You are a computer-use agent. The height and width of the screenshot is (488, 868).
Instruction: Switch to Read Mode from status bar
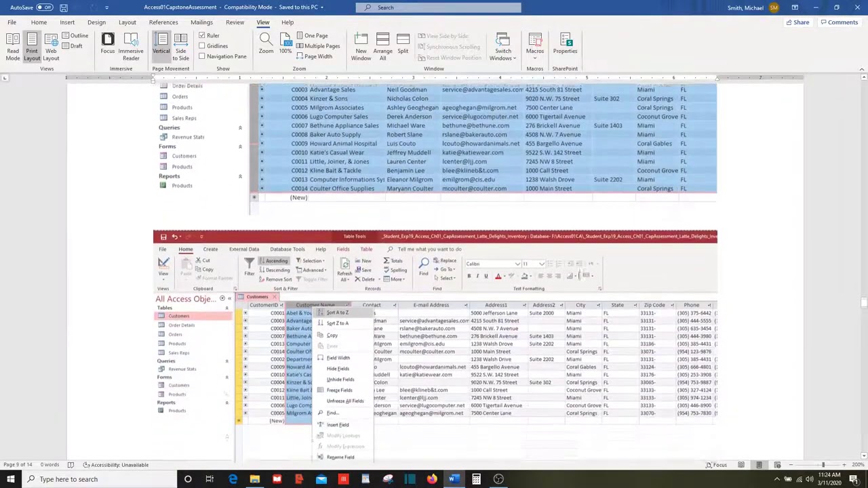click(x=741, y=465)
